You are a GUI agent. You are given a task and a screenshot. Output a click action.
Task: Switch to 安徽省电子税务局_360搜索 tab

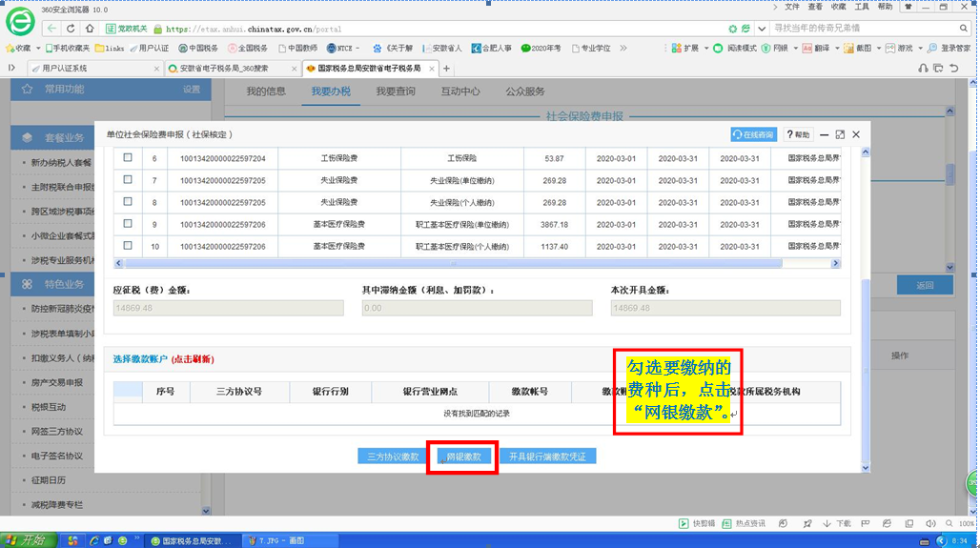(x=232, y=69)
